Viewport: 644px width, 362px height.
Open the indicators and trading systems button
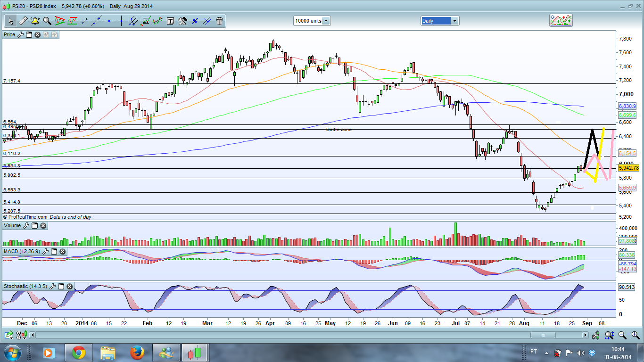(561, 20)
